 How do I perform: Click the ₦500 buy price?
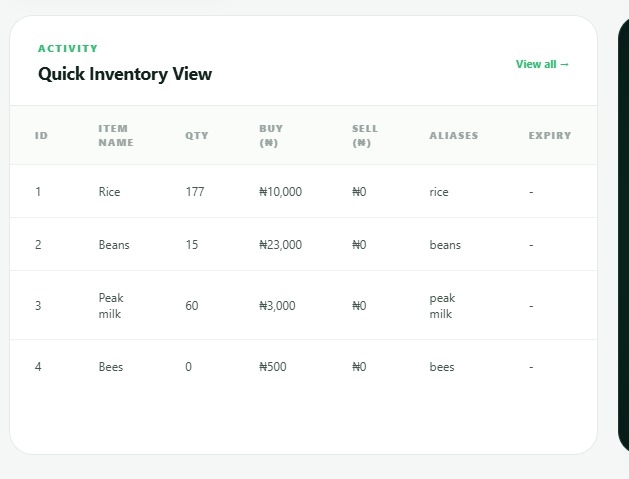pyautogui.click(x=273, y=367)
